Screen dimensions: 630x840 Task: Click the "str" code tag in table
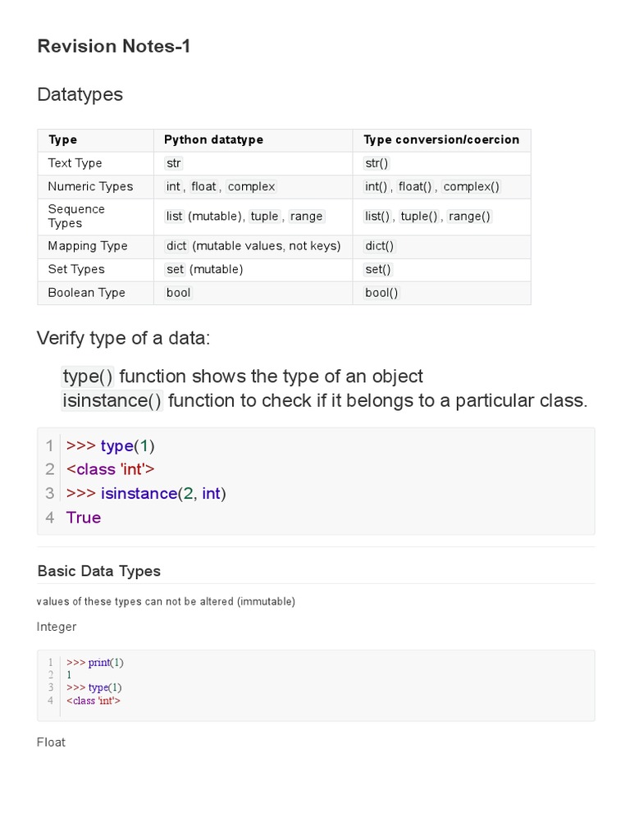coord(173,163)
